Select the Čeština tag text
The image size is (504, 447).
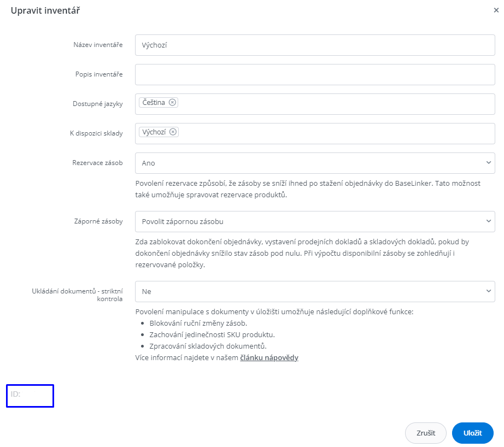point(154,103)
